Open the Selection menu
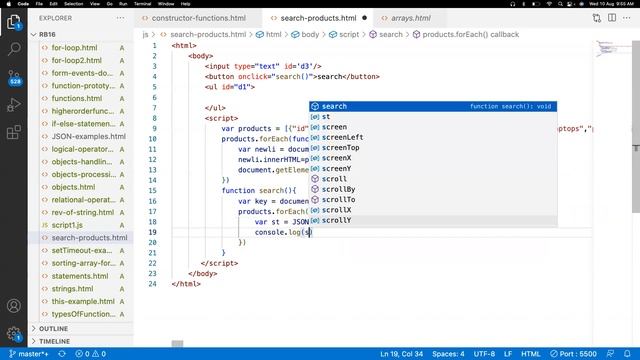Screen dimensions: 640x360 (73, 4)
